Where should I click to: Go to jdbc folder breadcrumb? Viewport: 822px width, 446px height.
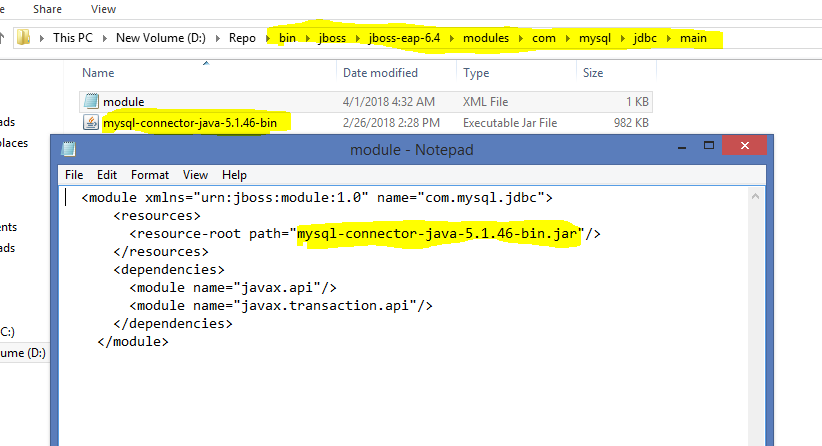point(645,38)
